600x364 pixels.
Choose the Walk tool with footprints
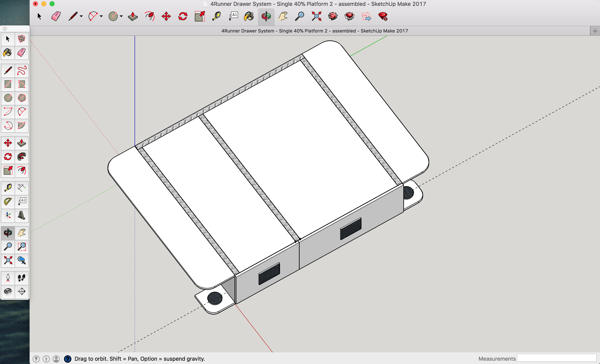22,278
